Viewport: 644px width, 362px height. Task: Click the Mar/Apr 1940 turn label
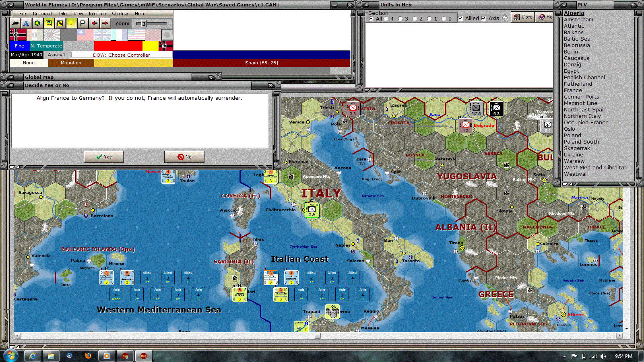[x=27, y=55]
